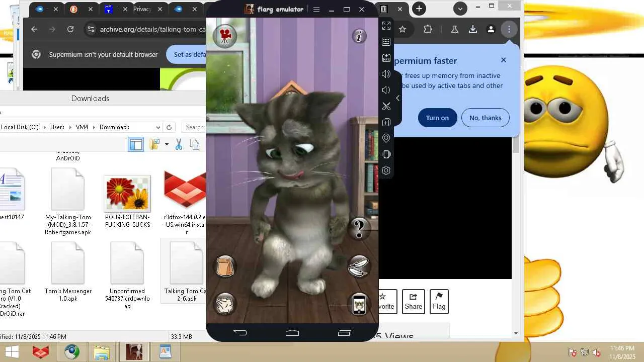Open emulator settings gear
Image resolution: width=644 pixels, height=362 pixels.
(386, 170)
